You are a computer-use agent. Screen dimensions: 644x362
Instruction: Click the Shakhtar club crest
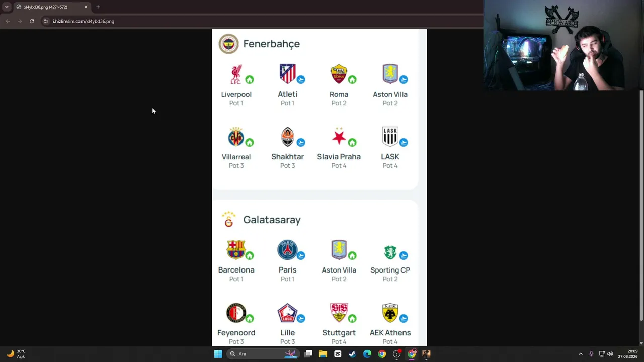[x=287, y=137]
